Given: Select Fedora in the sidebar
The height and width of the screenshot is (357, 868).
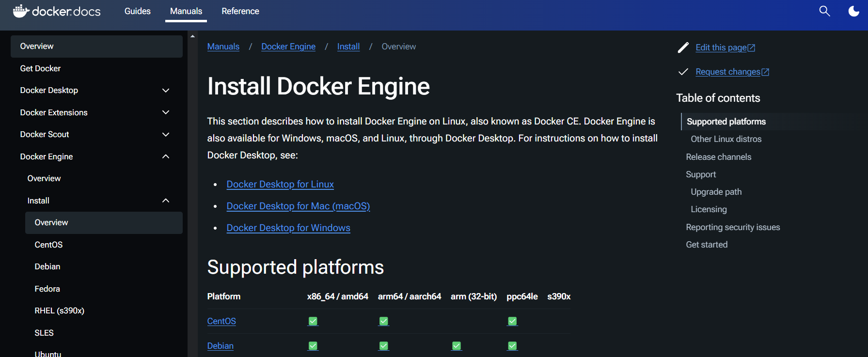Looking at the screenshot, I should pyautogui.click(x=47, y=289).
